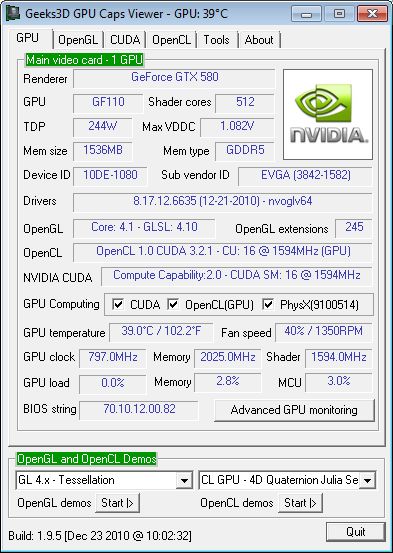Screen dimensions: 393x553
Task: Click the Build: 1.9.5 status text
Action: [100, 535]
